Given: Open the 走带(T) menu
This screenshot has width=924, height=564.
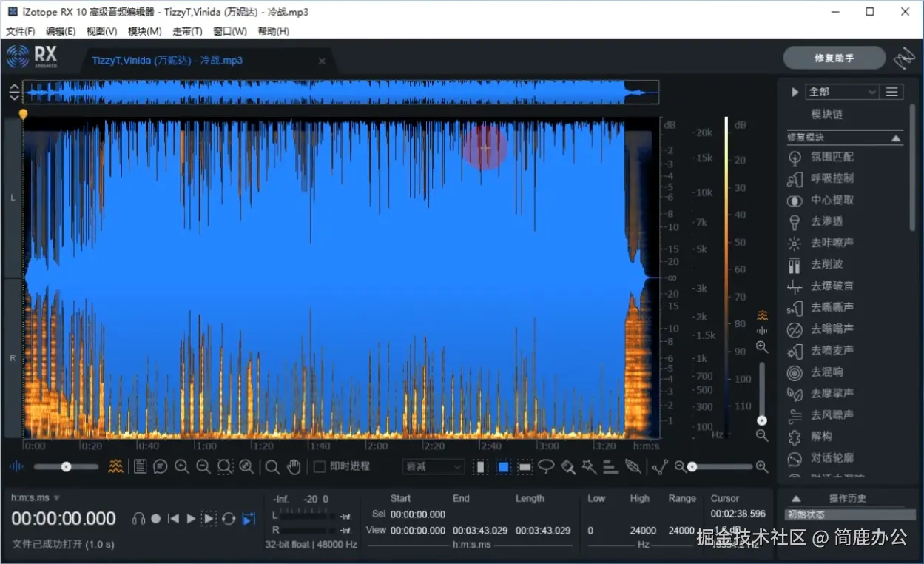Looking at the screenshot, I should [x=187, y=31].
